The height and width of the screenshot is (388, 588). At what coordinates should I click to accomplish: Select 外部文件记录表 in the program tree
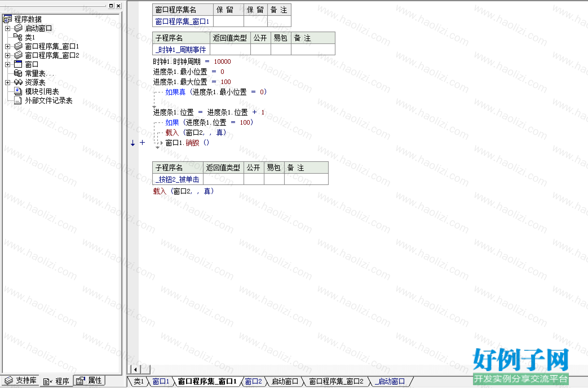49,101
